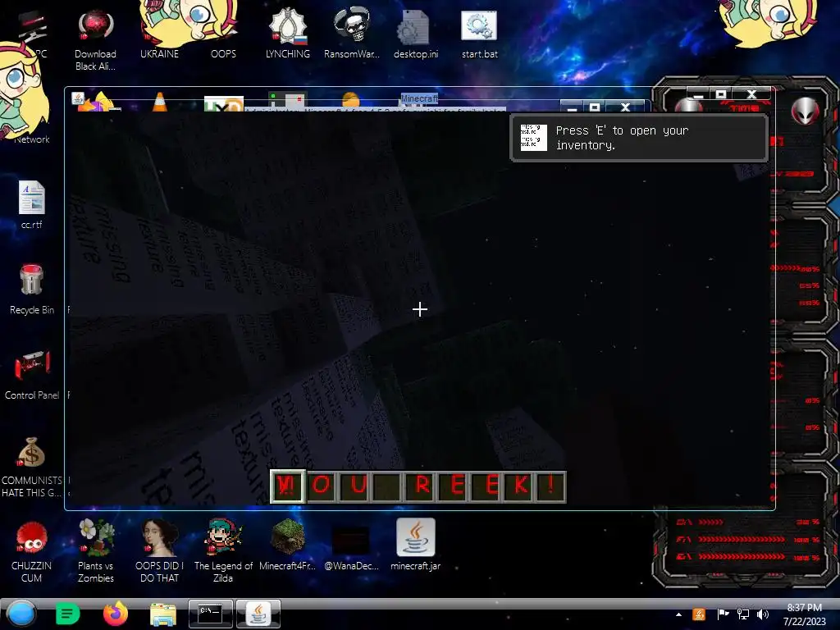Screen dimensions: 840x630
Task: Open the Minecraft4Fr... grass block icon
Action: (x=288, y=544)
